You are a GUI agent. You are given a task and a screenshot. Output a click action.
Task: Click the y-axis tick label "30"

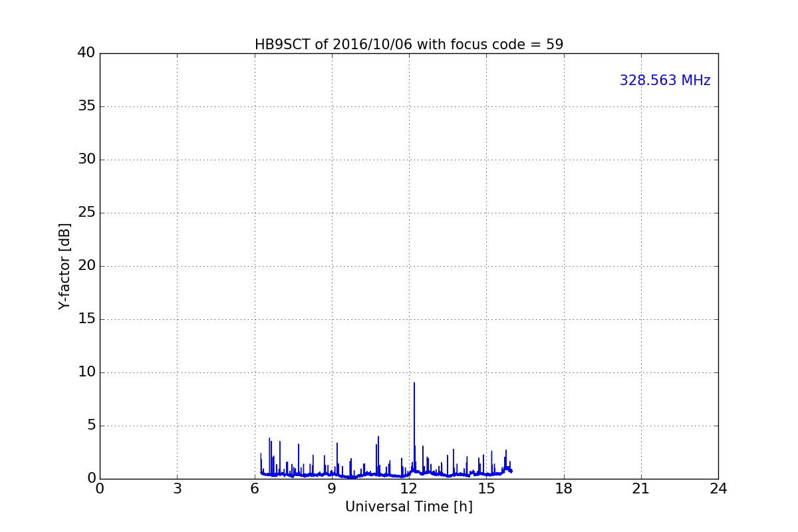pos(86,159)
